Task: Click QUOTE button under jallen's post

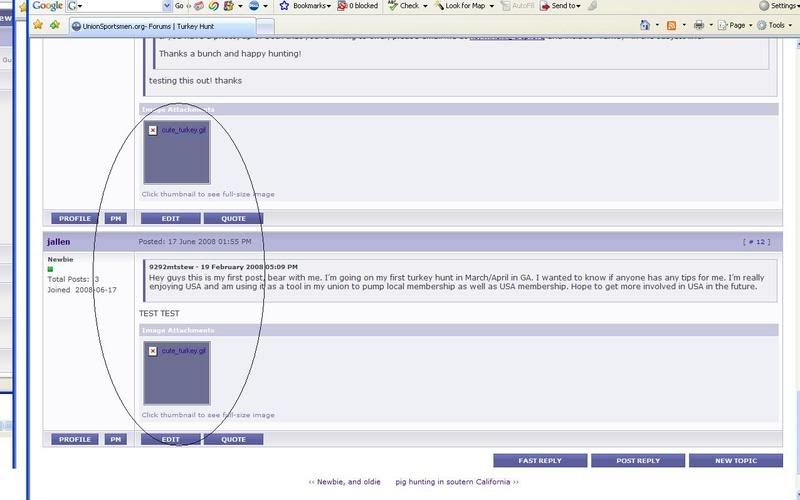Action: (x=233, y=439)
